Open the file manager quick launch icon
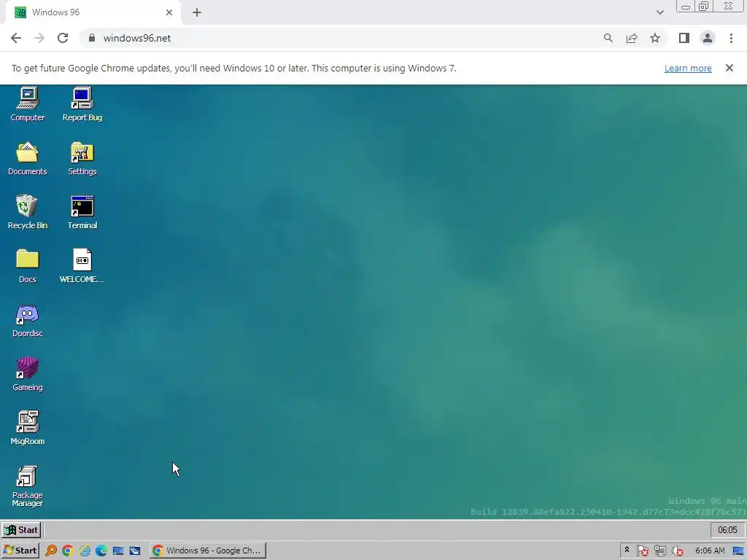This screenshot has height=560, width=747. tap(135, 551)
